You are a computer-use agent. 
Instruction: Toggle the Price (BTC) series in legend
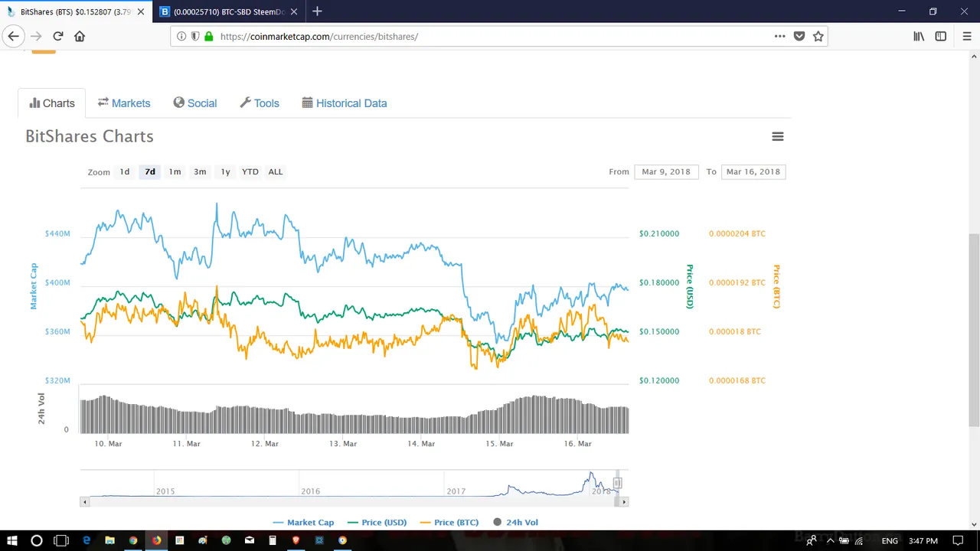[449, 522]
